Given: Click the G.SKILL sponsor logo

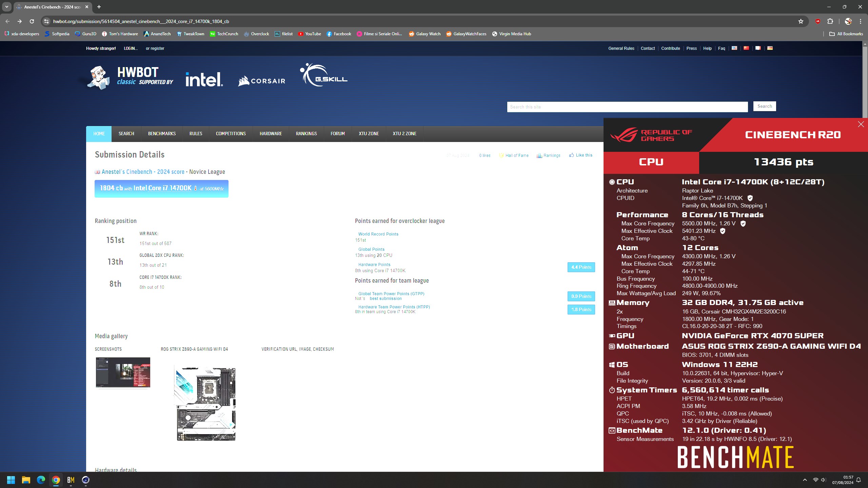Looking at the screenshot, I should click(324, 75).
